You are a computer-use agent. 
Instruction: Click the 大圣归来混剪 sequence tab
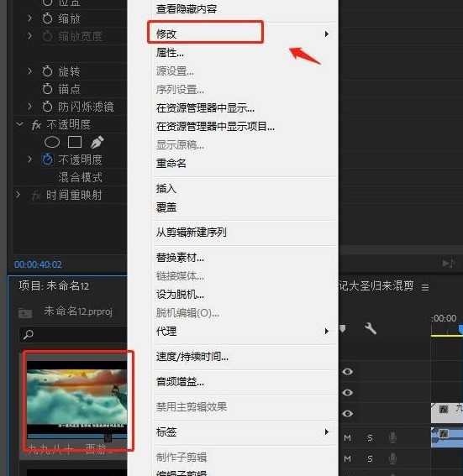click(x=376, y=285)
